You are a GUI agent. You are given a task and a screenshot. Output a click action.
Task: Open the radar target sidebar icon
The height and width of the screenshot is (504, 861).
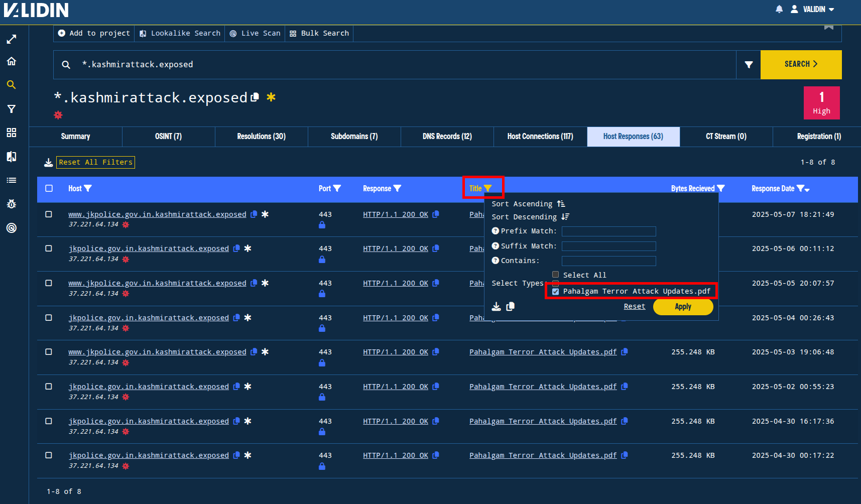pyautogui.click(x=12, y=228)
